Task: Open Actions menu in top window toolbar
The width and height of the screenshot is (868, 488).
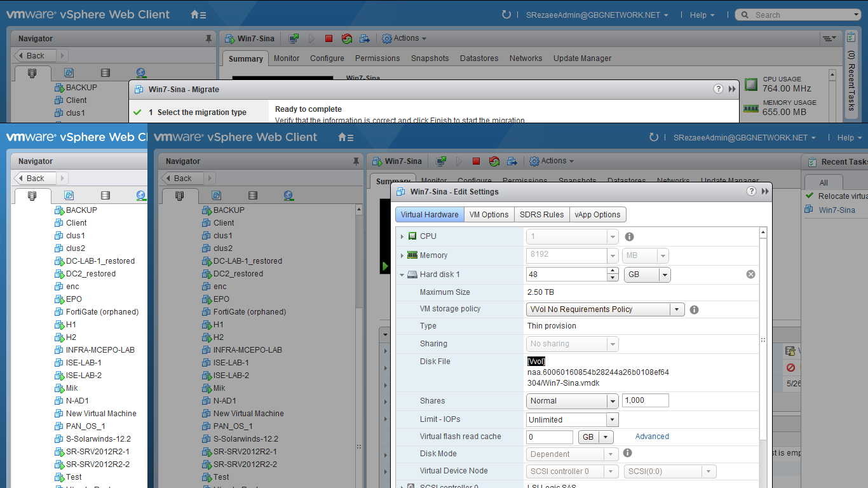Action: coord(403,39)
